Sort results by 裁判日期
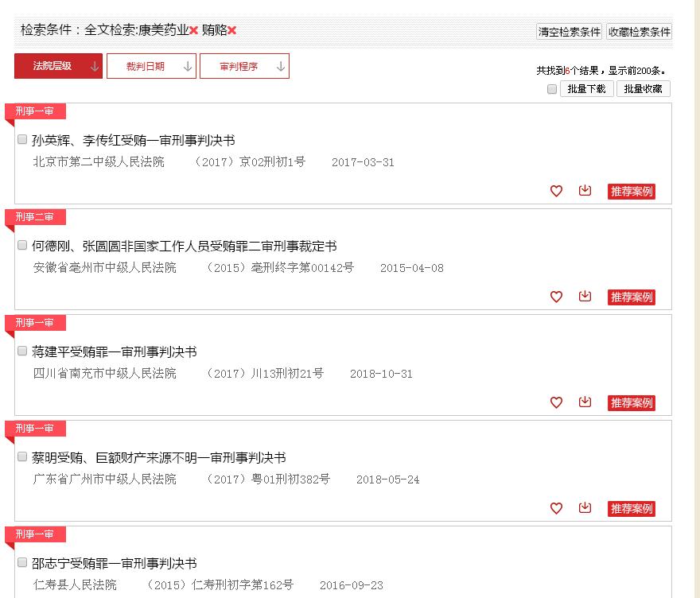Viewport: 700px width, 598px height. (151, 67)
